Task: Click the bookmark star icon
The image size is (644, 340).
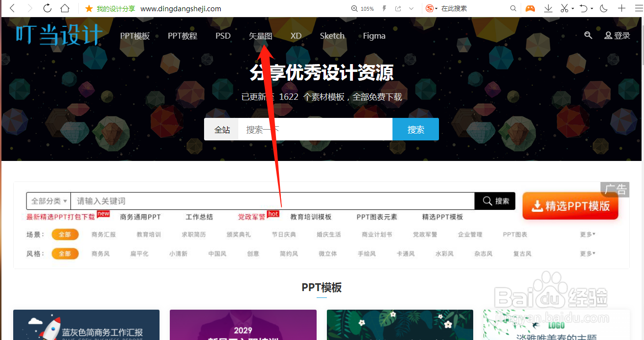Action: pyautogui.click(x=89, y=8)
